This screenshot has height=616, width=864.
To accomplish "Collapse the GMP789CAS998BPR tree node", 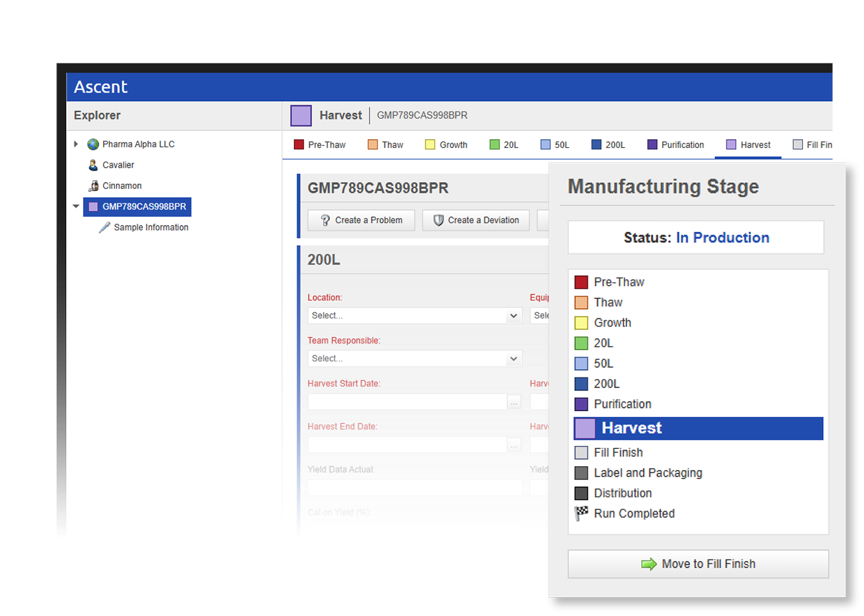I will (75, 207).
